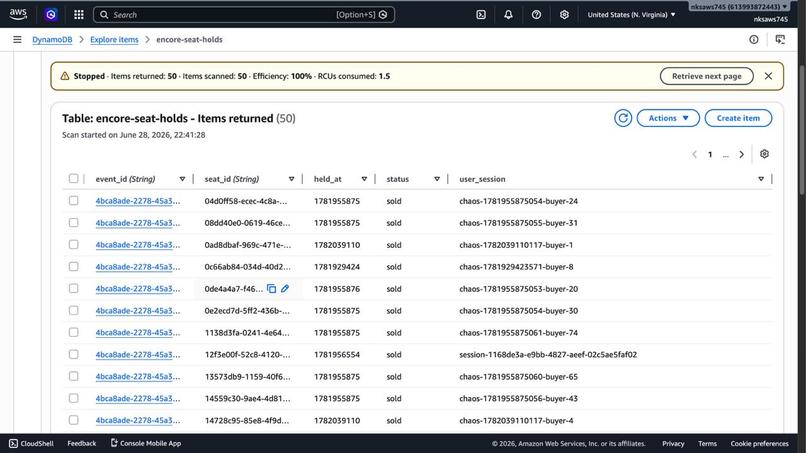Click held_at value 1781956554
Viewport: 806px width, 453px height.
click(337, 355)
